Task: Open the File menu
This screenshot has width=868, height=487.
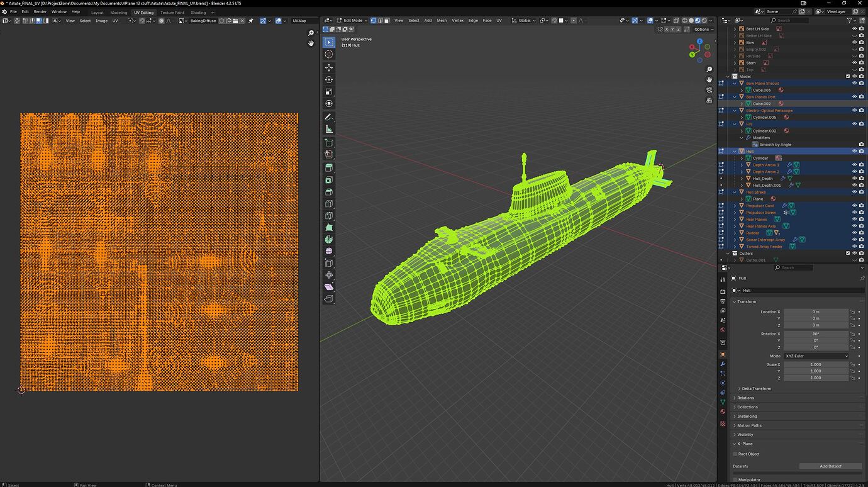Action: (13, 12)
